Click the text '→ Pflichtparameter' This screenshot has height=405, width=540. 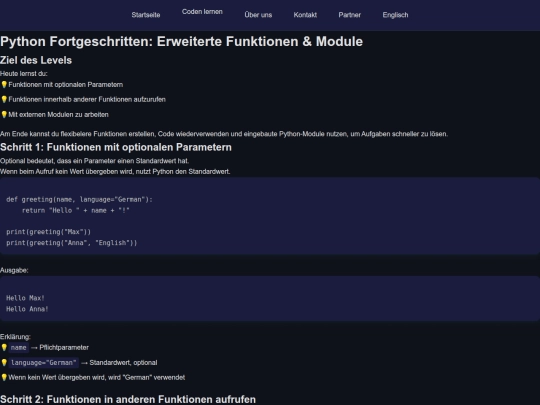(60, 347)
